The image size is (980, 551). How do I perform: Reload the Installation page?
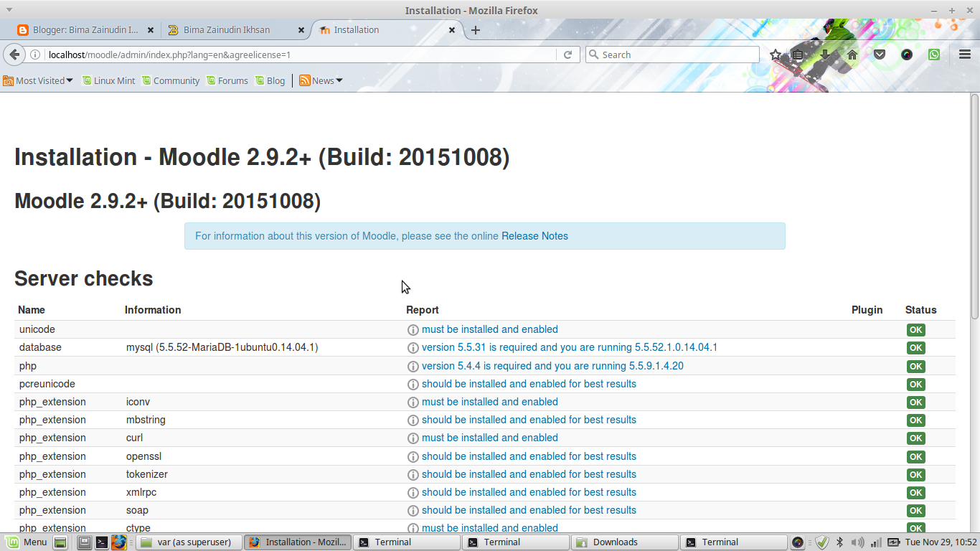tap(567, 55)
